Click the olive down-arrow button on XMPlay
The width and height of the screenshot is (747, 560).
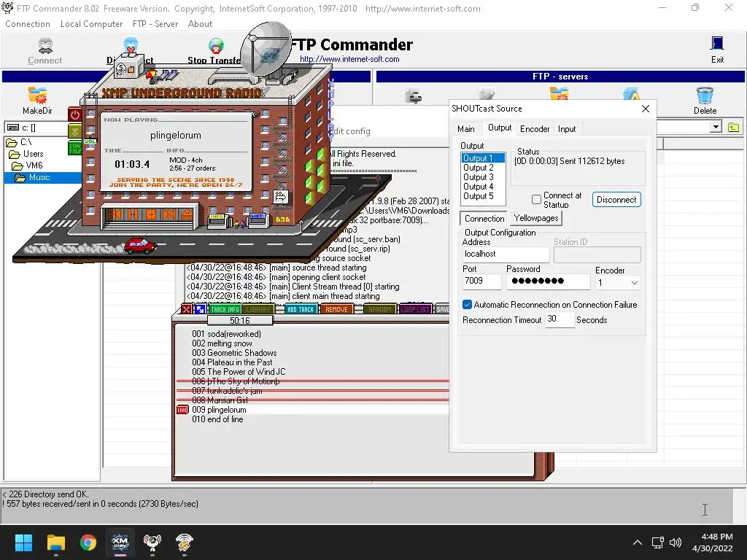[75, 131]
